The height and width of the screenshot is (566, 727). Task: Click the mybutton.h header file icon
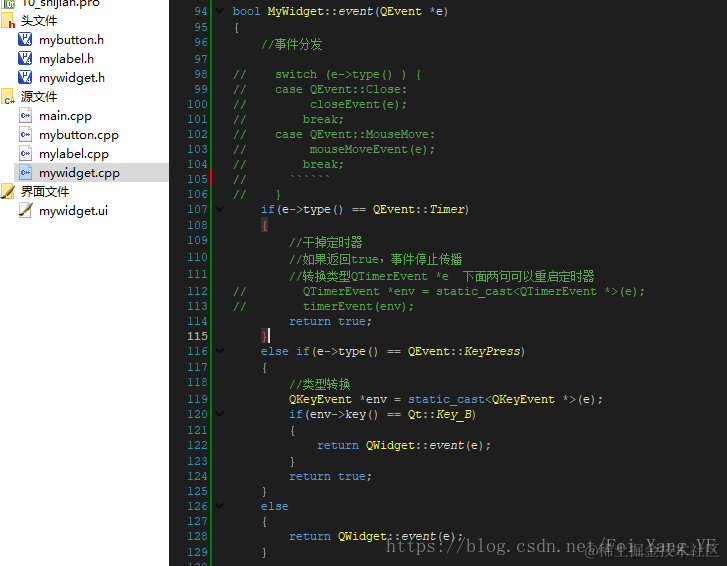point(25,39)
